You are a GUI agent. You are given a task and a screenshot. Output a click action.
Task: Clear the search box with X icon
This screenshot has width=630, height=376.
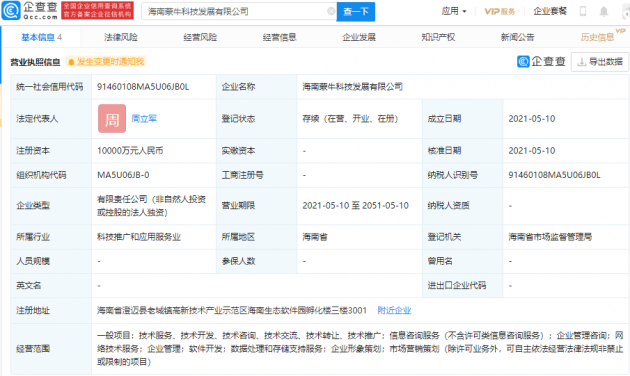pos(331,11)
